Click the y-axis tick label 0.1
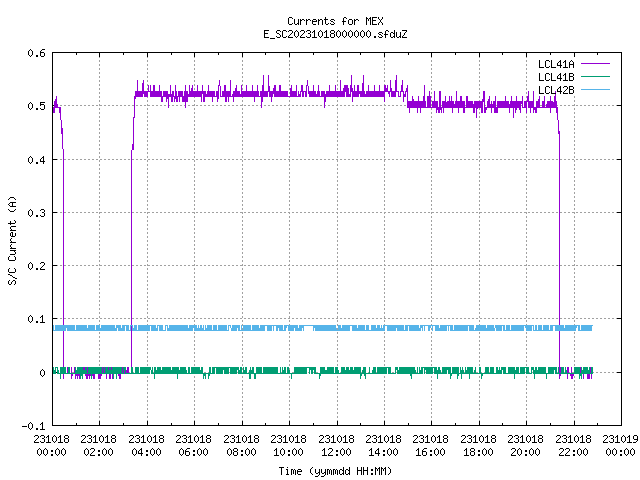This screenshot has width=640, height=480. pyautogui.click(x=36, y=319)
